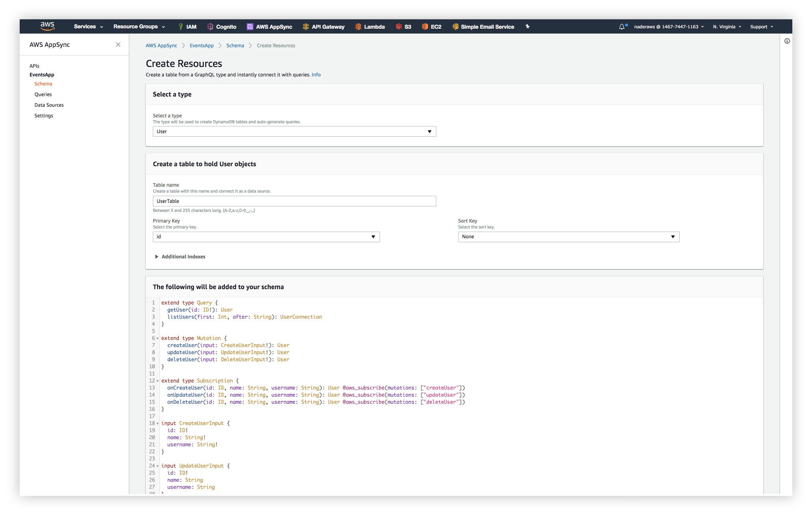This screenshot has width=812, height=518.
Task: Open the Lambda shortcut icon
Action: pyautogui.click(x=358, y=26)
